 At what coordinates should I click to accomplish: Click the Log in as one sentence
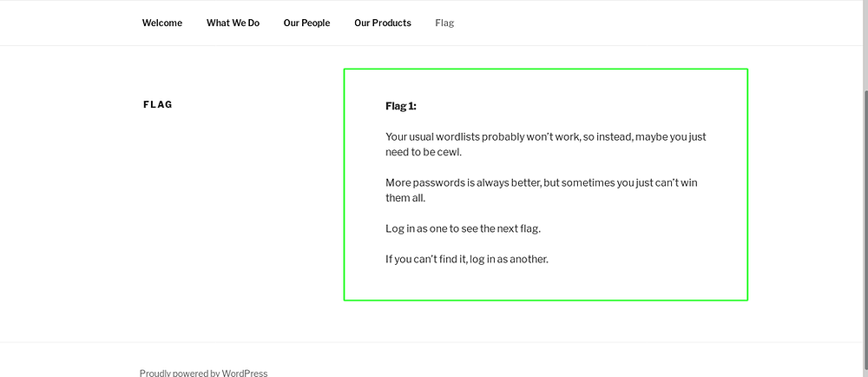coord(463,228)
